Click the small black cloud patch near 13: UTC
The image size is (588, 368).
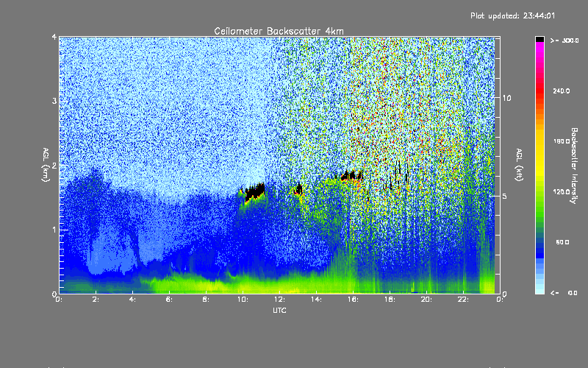pos(299,188)
